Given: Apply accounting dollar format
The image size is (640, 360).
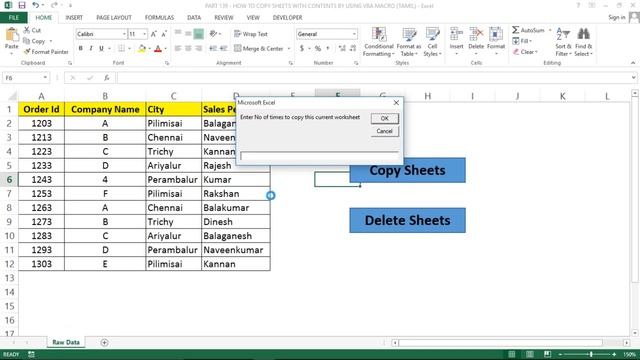Looking at the screenshot, I should tap(302, 49).
